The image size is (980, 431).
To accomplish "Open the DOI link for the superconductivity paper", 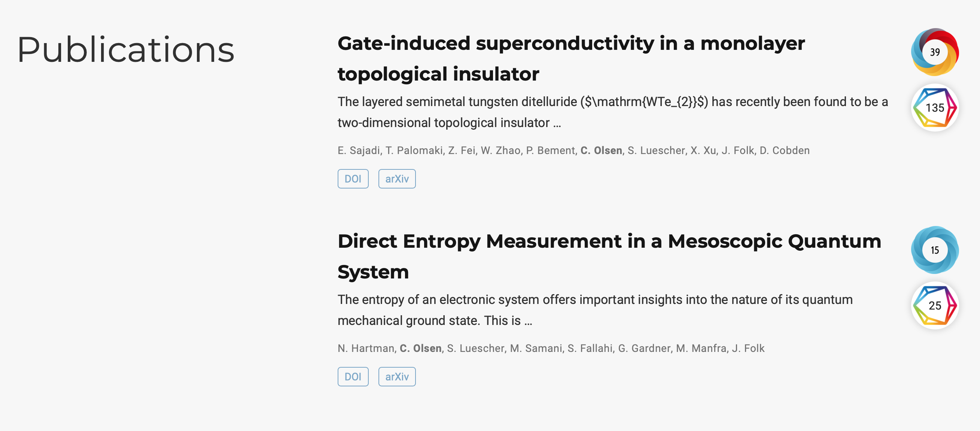I will (353, 178).
